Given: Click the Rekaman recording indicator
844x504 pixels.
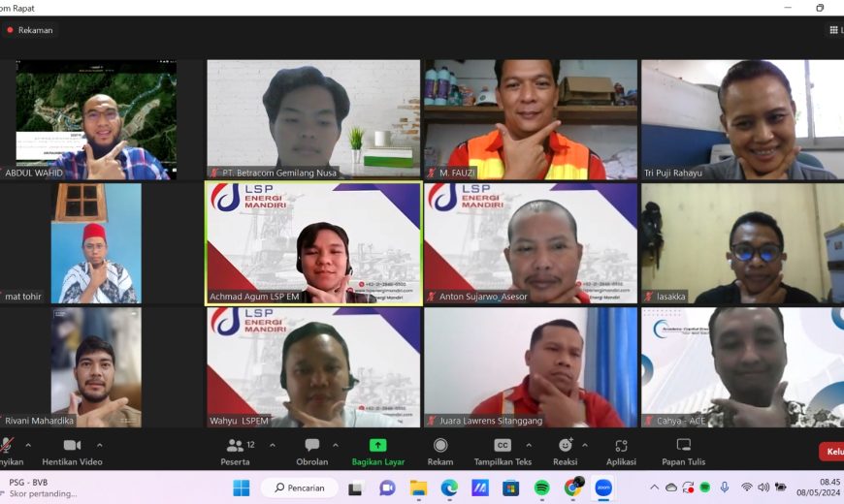Looking at the screenshot, I should (x=30, y=30).
